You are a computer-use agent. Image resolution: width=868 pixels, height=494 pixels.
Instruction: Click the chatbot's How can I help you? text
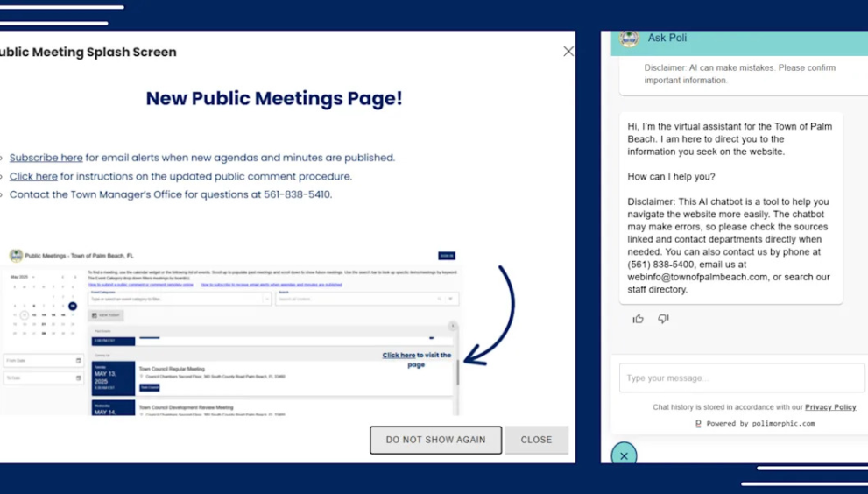point(671,177)
